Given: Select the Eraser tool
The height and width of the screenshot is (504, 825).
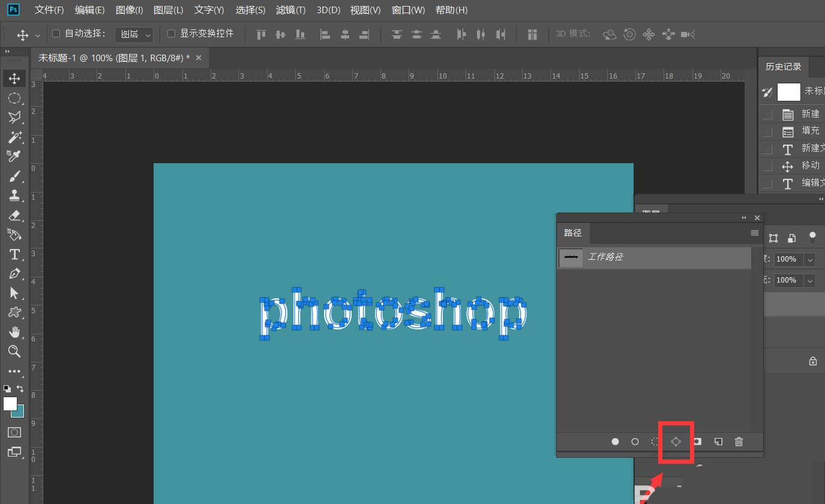Looking at the screenshot, I should tap(14, 215).
